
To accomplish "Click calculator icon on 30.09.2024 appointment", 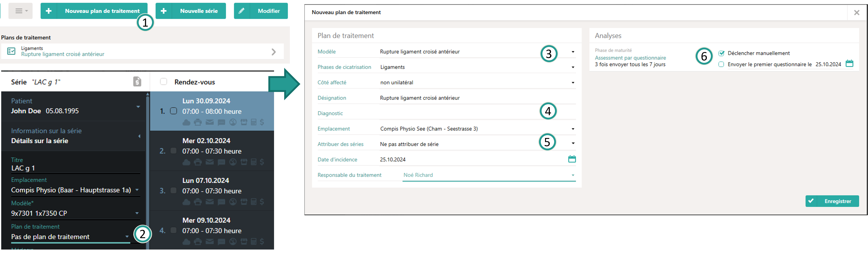I will (x=254, y=123).
